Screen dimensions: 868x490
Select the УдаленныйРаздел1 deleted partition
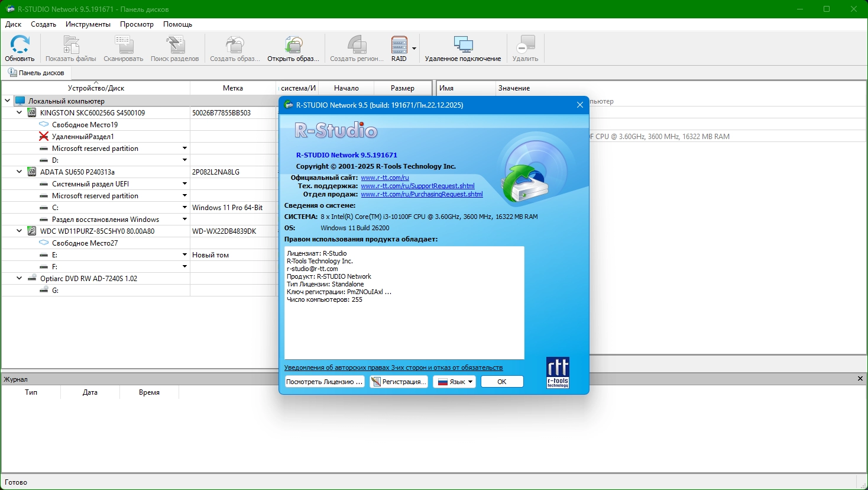point(83,137)
